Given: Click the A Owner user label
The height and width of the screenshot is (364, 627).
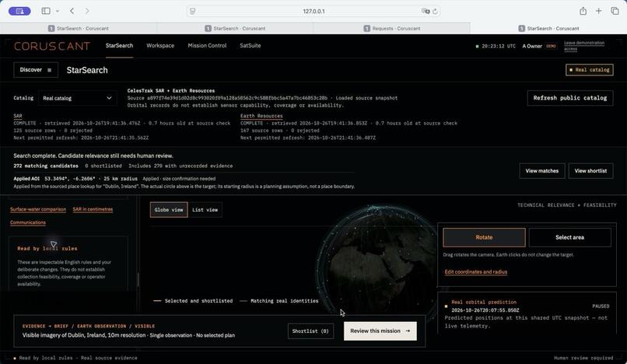Looking at the screenshot, I should [532, 46].
